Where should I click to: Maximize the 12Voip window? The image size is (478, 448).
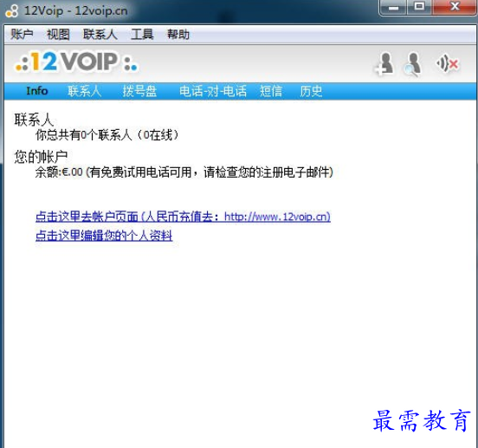point(419,7)
